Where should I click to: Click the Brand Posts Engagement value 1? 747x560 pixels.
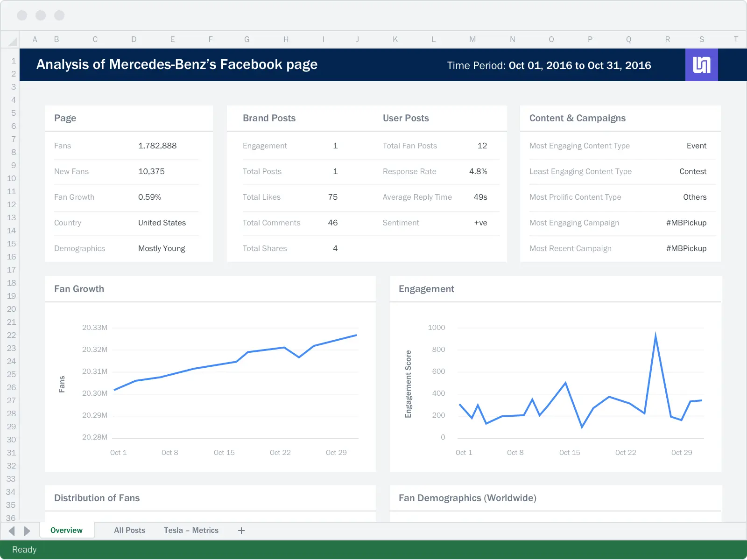(x=335, y=146)
